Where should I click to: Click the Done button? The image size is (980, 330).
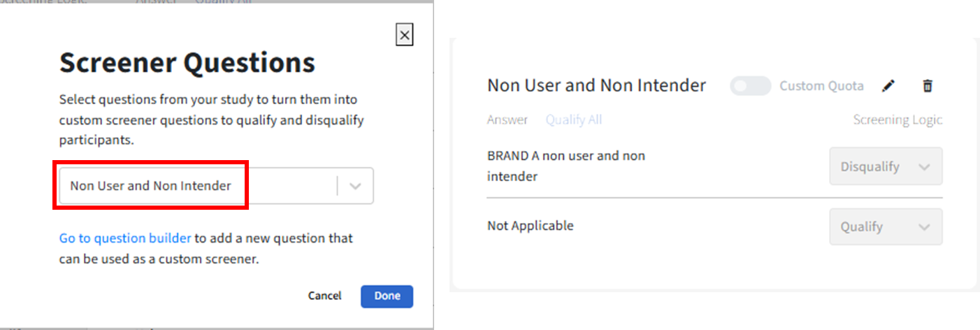(x=387, y=296)
